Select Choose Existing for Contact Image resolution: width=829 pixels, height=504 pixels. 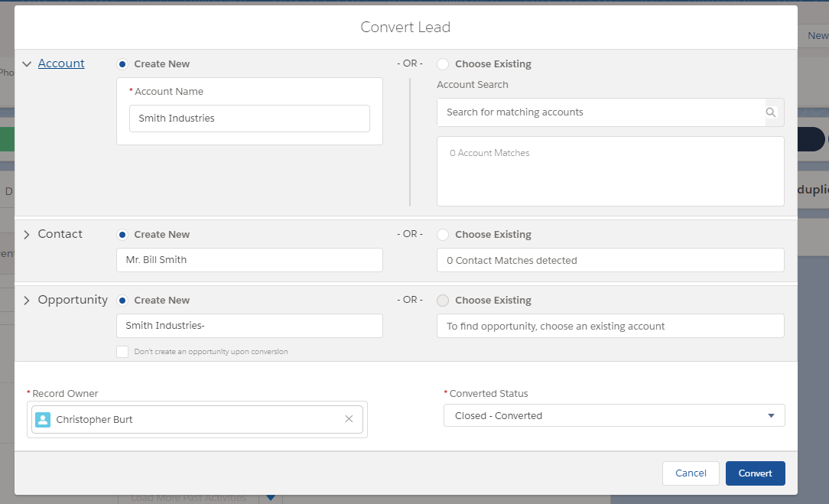(x=443, y=235)
